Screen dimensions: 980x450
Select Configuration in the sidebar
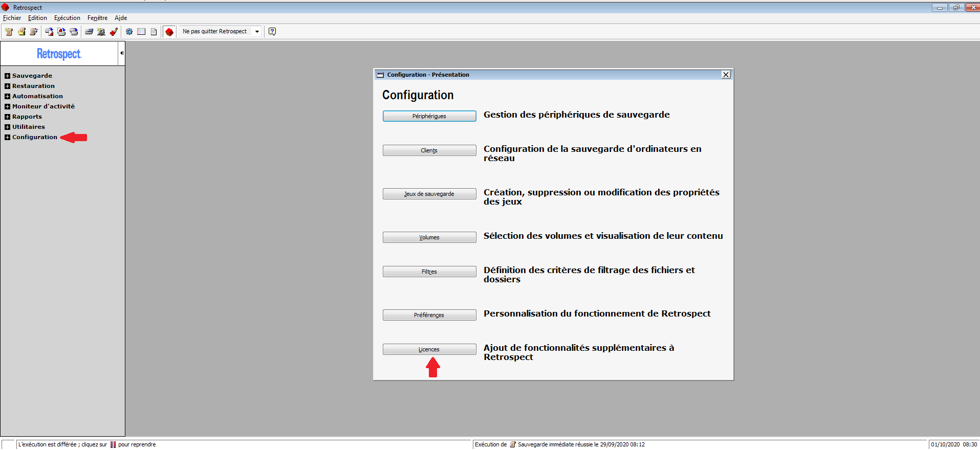pyautogui.click(x=35, y=137)
